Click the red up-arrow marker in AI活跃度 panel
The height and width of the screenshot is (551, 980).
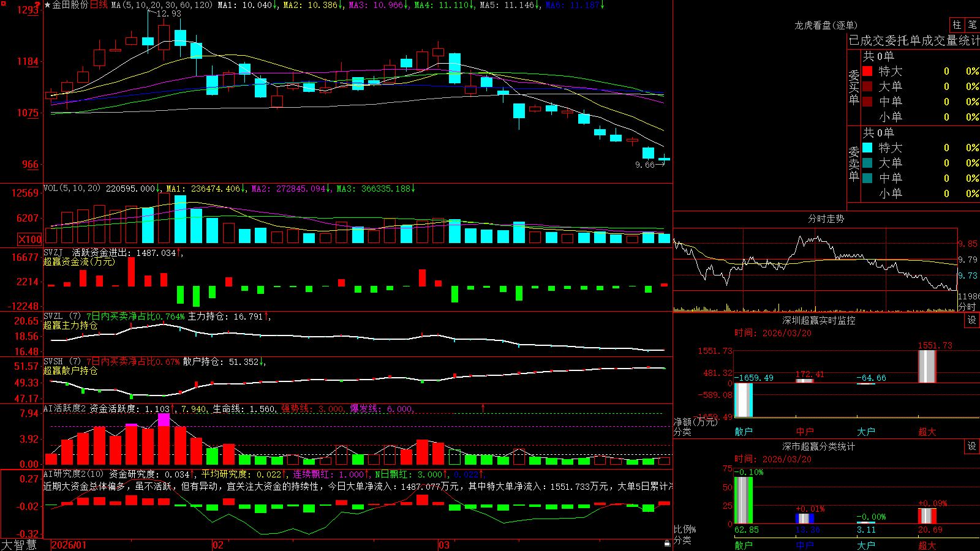483,408
